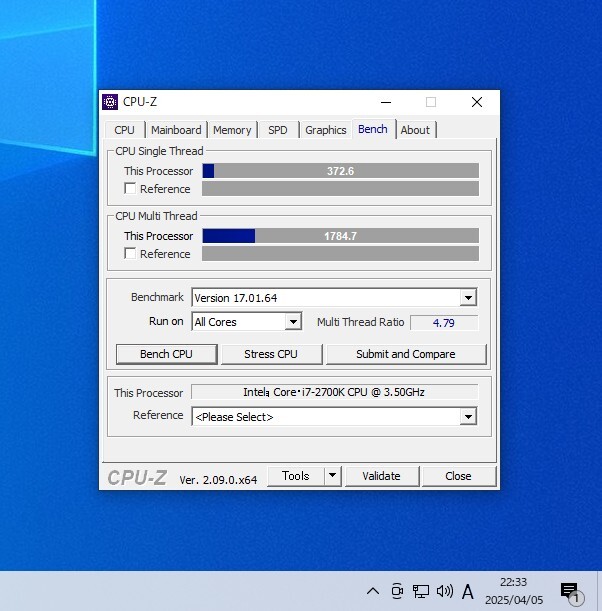Select the SPD tab
The image size is (602, 611).
tap(277, 130)
